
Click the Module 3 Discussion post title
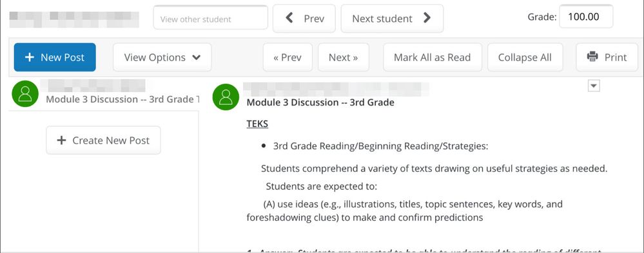[x=320, y=102]
